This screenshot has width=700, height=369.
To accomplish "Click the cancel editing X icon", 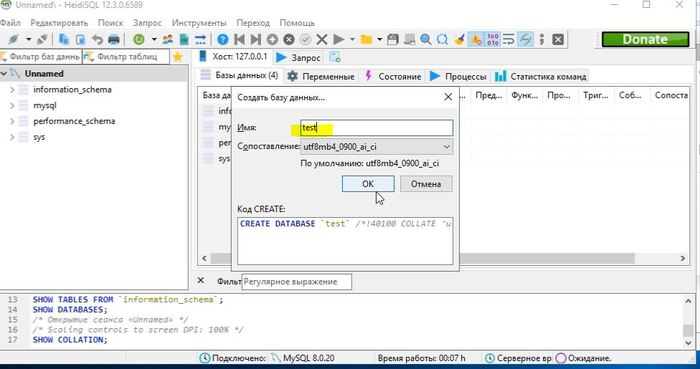I will [322, 40].
